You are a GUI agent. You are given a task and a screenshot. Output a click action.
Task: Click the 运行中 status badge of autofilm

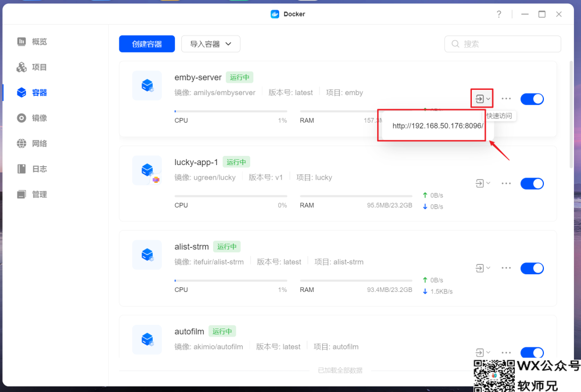pos(222,331)
